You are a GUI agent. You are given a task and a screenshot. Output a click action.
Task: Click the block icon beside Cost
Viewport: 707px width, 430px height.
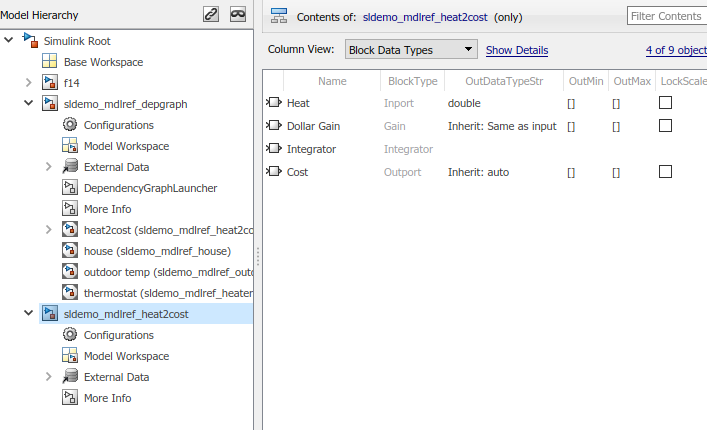(x=274, y=171)
